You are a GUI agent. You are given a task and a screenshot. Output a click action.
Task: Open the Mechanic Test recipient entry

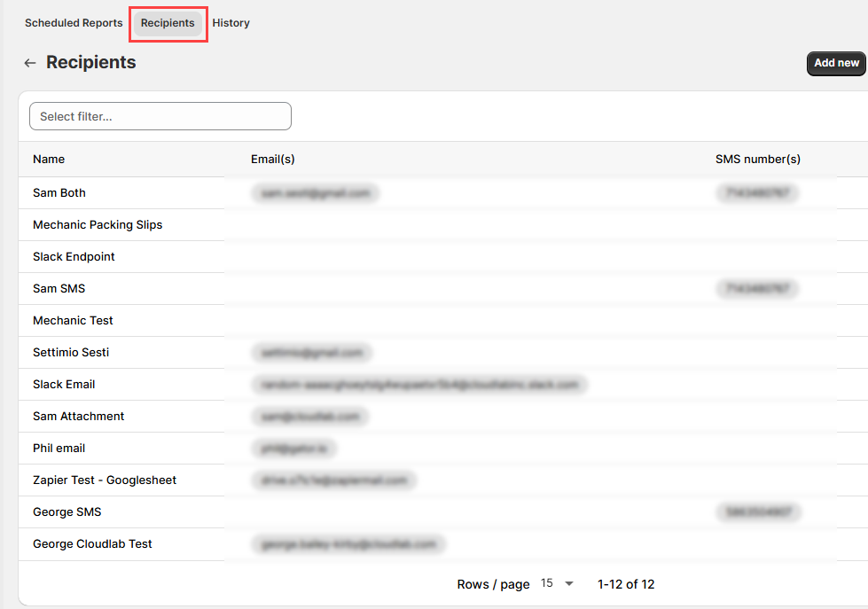(73, 321)
